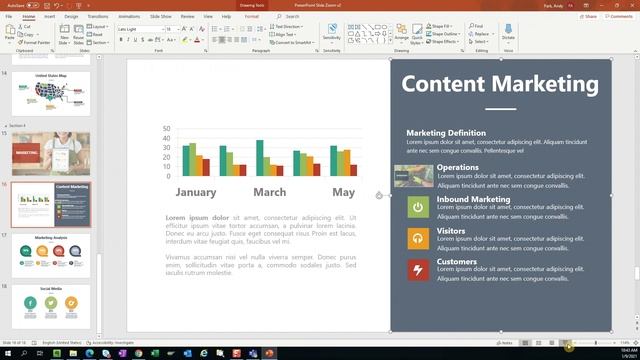Increase the font size
This screenshot has height=360, width=640.
pos(184,29)
